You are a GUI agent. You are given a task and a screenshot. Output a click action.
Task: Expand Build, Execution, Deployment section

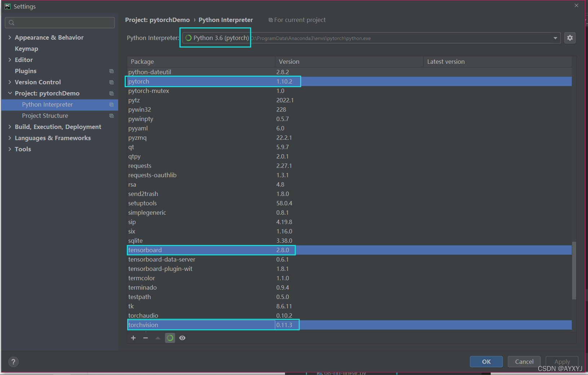point(10,127)
